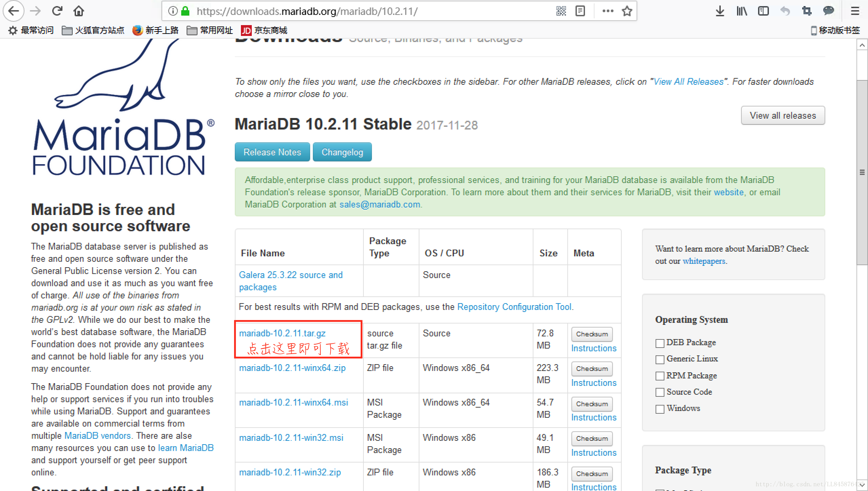Open the Downloads arrow in toolbar
Image resolution: width=868 pixels, height=491 pixels.
pos(720,11)
